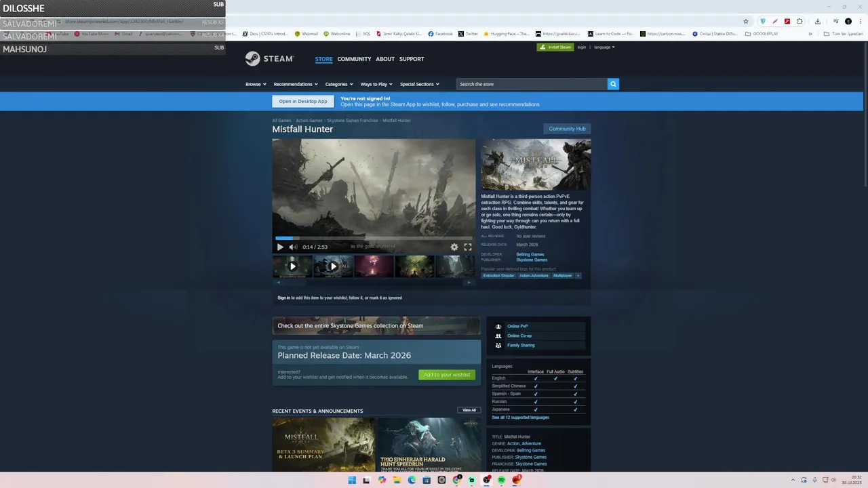Click the taskbar volume speaker icon

833,480
